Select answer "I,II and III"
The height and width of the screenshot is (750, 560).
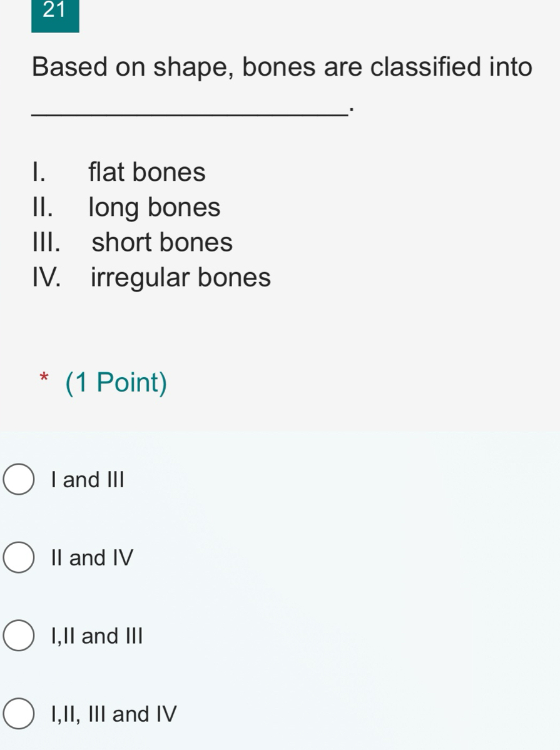(x=18, y=636)
